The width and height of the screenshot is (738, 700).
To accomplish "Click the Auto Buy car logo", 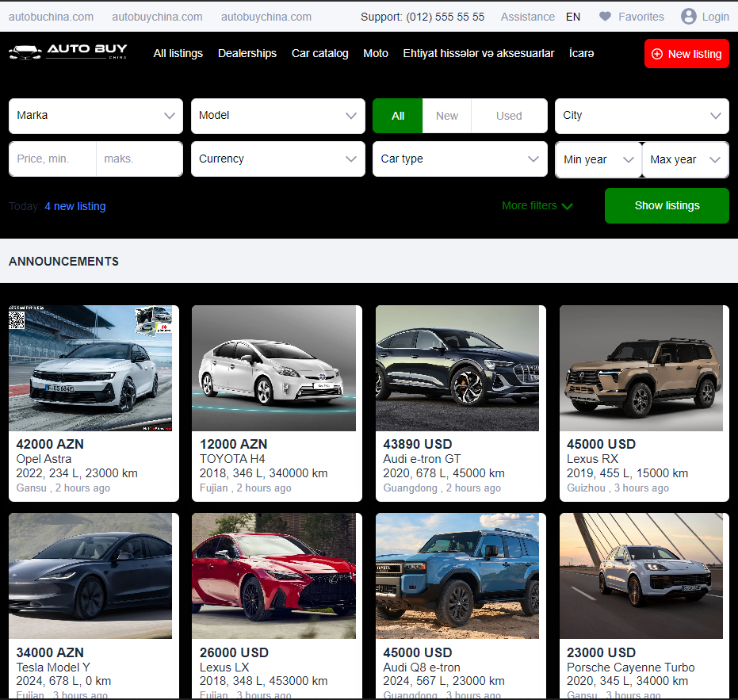I will coord(25,52).
